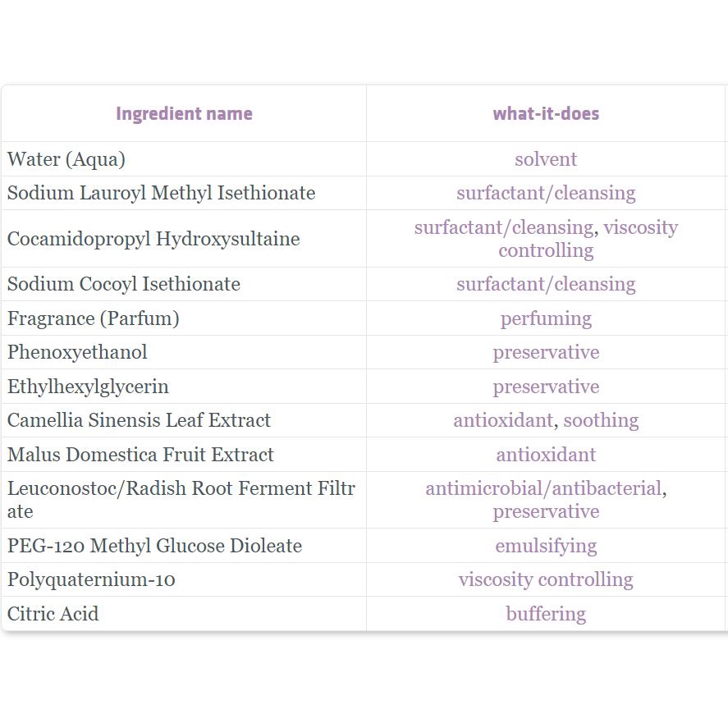Viewport: 728px width, 728px height.
Task: Open antioxidant link for Camellia Sinensis Leaf Extract
Action: point(503,420)
